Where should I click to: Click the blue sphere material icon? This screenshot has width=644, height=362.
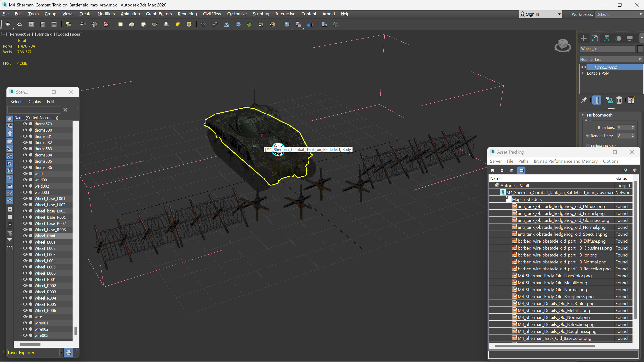[x=287, y=24]
